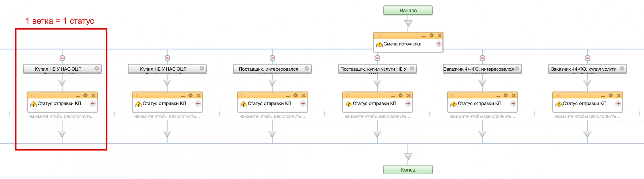Image resolution: width=644 pixels, height=179 pixels.
Task: Click plus on Статус отправки КП in red-framed branch
Action: (93, 103)
